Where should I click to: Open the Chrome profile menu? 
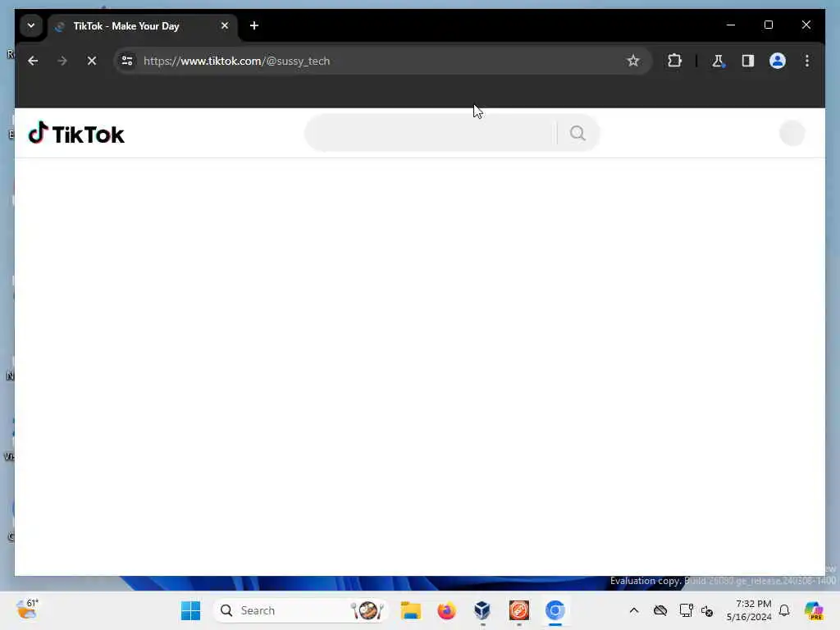coord(778,61)
